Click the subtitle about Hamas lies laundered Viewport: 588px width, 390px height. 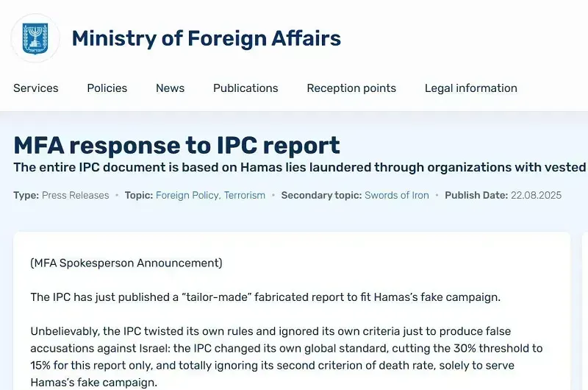click(x=301, y=167)
